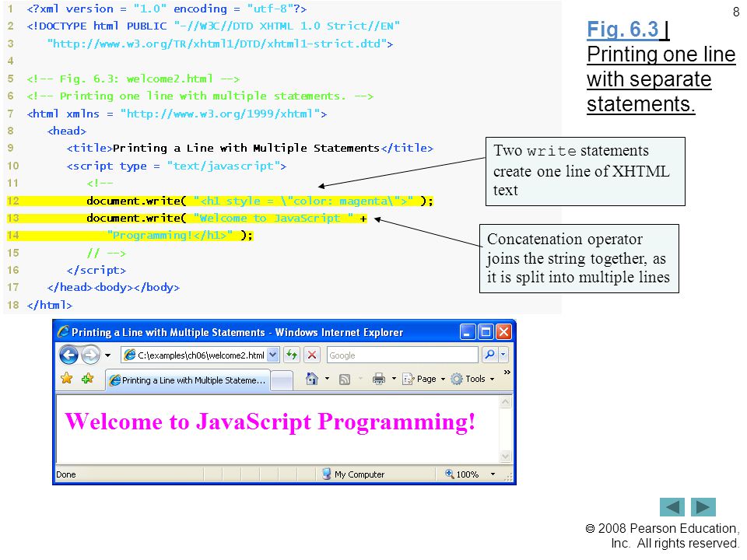Click the Home icon

(x=312, y=379)
